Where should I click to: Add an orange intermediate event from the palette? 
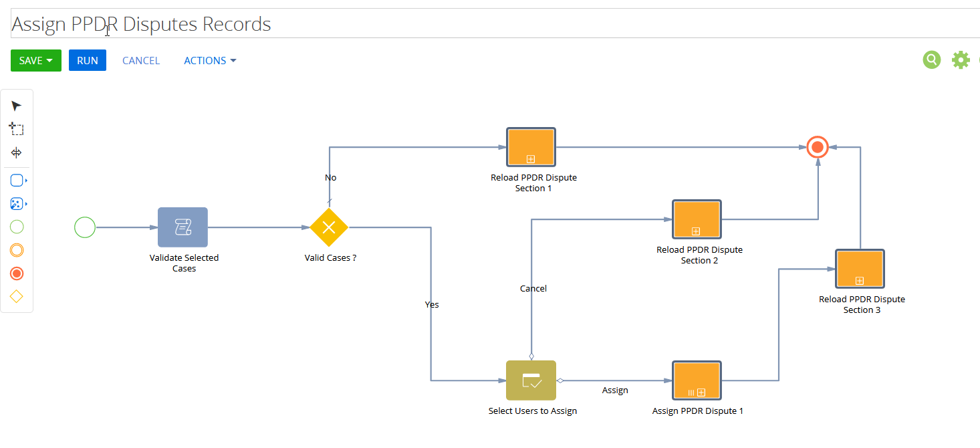click(x=17, y=250)
